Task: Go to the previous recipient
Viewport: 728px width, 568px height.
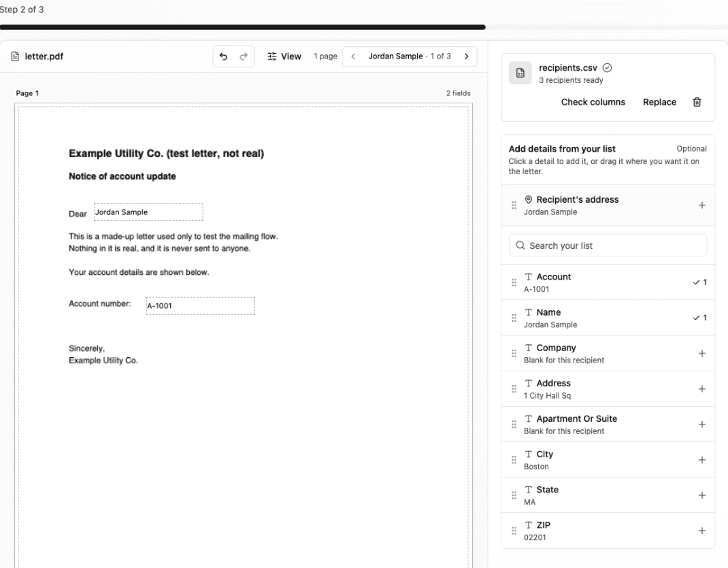Action: (x=353, y=56)
